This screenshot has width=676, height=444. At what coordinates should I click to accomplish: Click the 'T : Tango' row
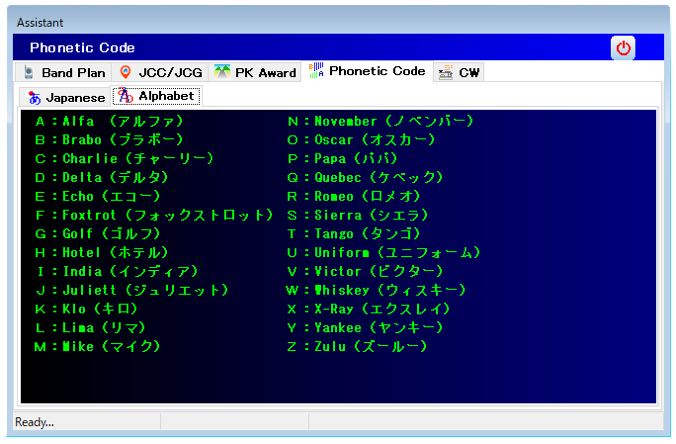coord(354,234)
